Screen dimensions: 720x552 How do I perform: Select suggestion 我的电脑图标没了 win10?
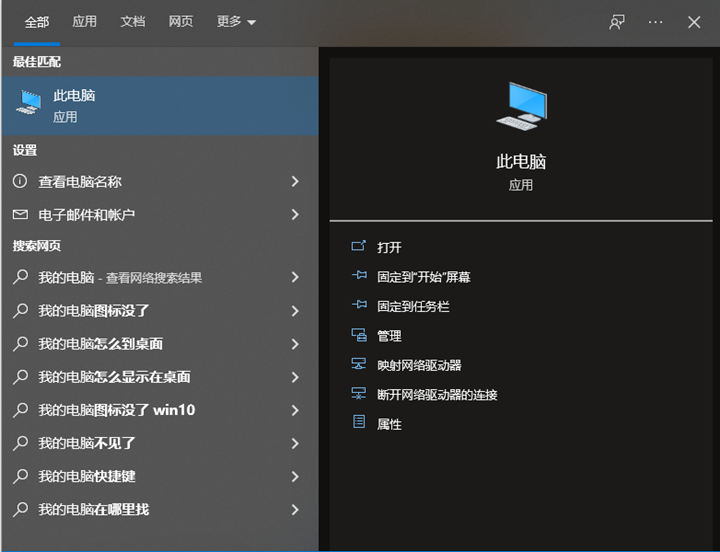160,410
